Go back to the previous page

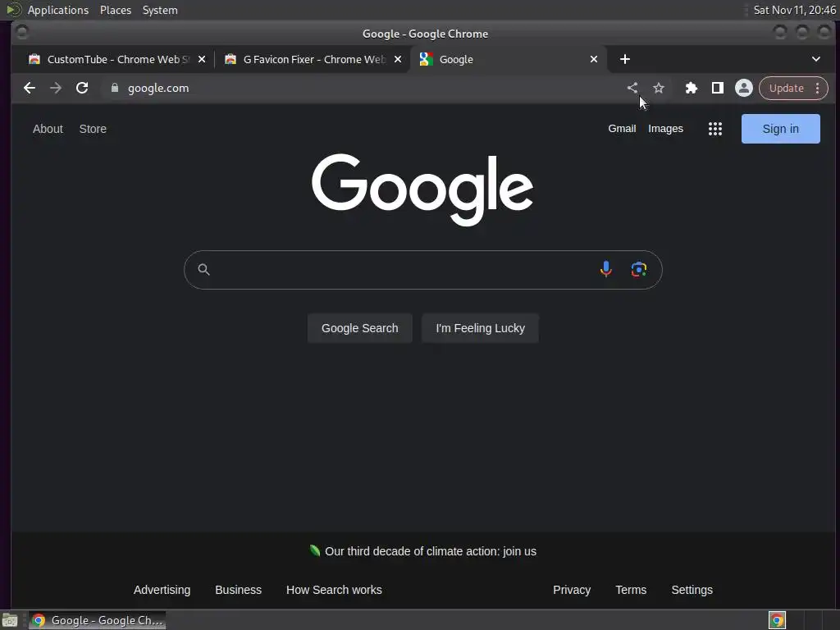click(x=30, y=88)
